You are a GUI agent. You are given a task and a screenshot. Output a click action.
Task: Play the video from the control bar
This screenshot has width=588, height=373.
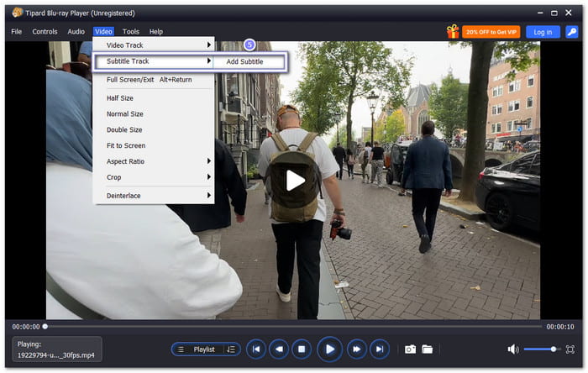[x=329, y=349]
